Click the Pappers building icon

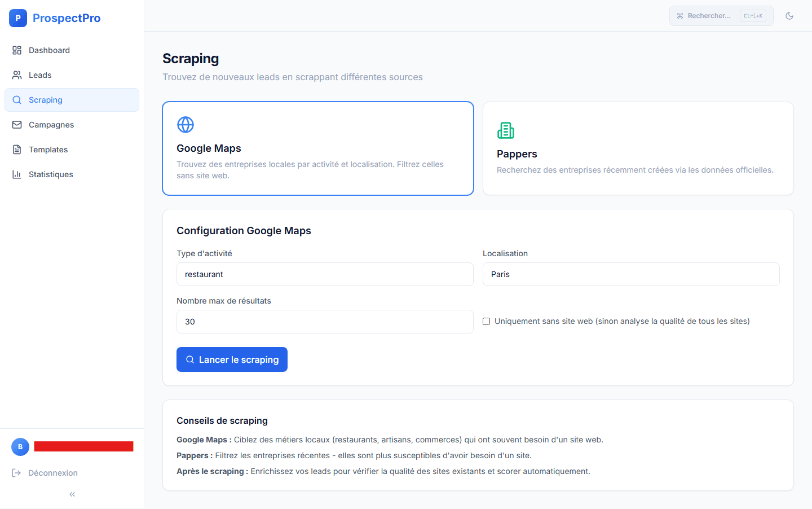tap(506, 130)
